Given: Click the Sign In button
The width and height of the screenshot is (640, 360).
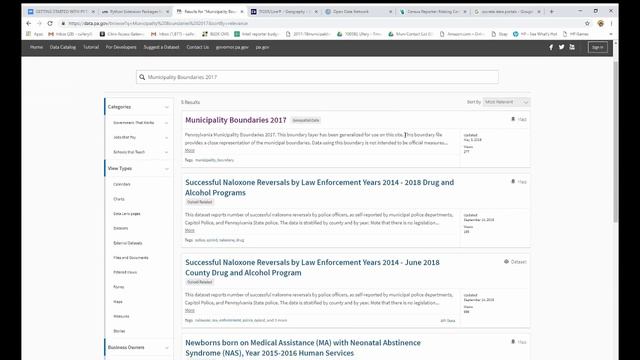Looking at the screenshot, I should (x=598, y=47).
